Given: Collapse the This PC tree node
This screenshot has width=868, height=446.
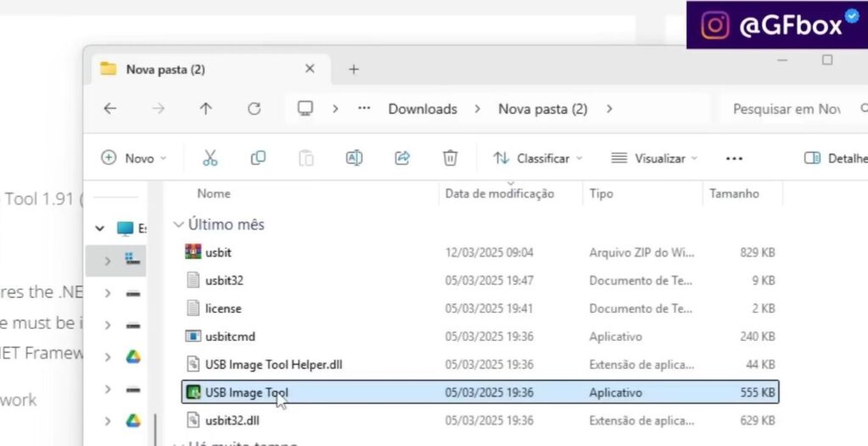Looking at the screenshot, I should point(100,228).
